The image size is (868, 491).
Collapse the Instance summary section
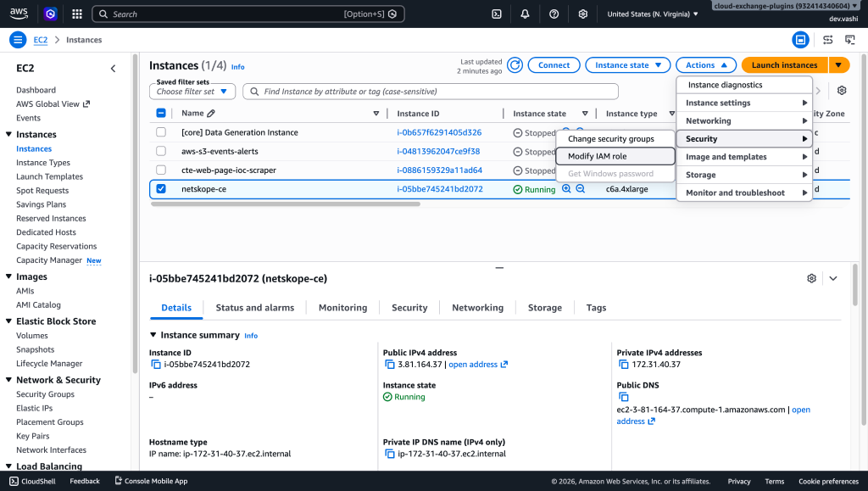(153, 335)
